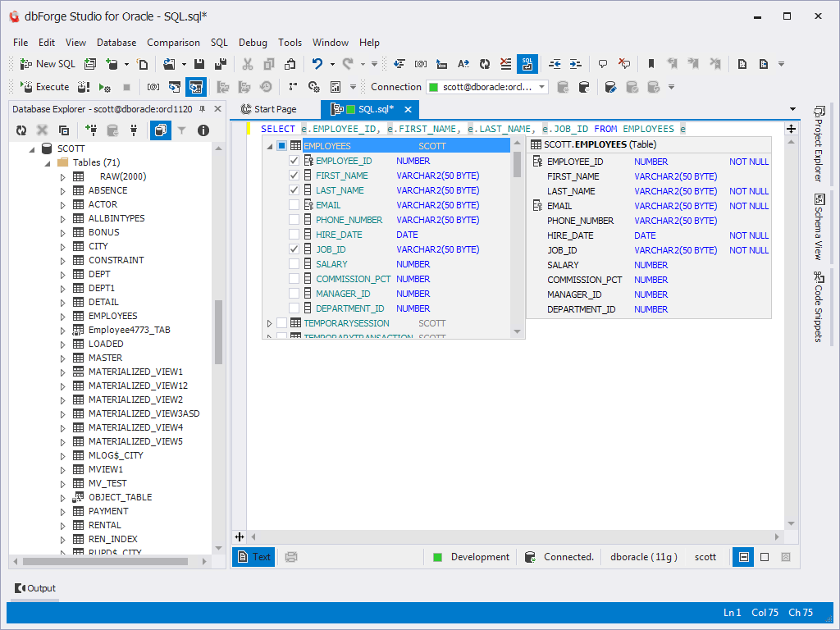Check the EMAIL column checkbox
Image resolution: width=840 pixels, height=630 pixels.
point(294,204)
